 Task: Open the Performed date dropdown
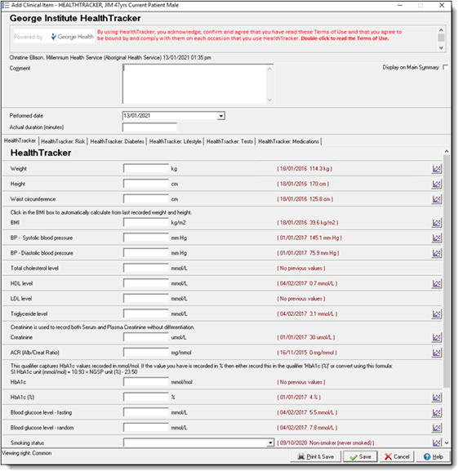click(x=221, y=116)
